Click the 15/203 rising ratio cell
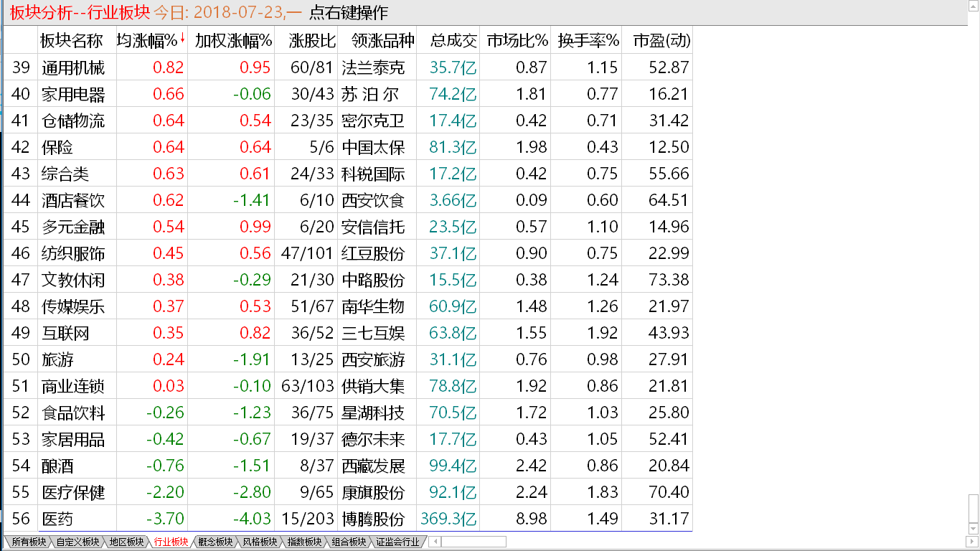The image size is (980, 551). click(x=308, y=519)
